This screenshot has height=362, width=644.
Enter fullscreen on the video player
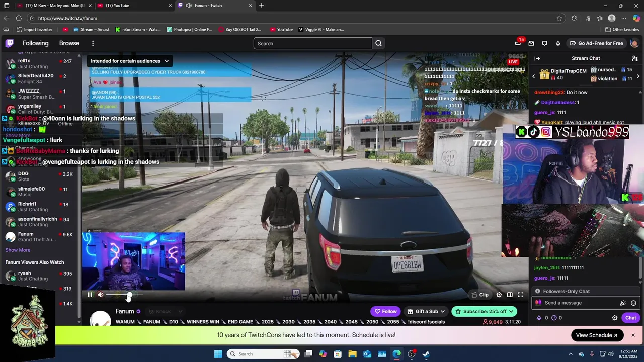click(521, 295)
